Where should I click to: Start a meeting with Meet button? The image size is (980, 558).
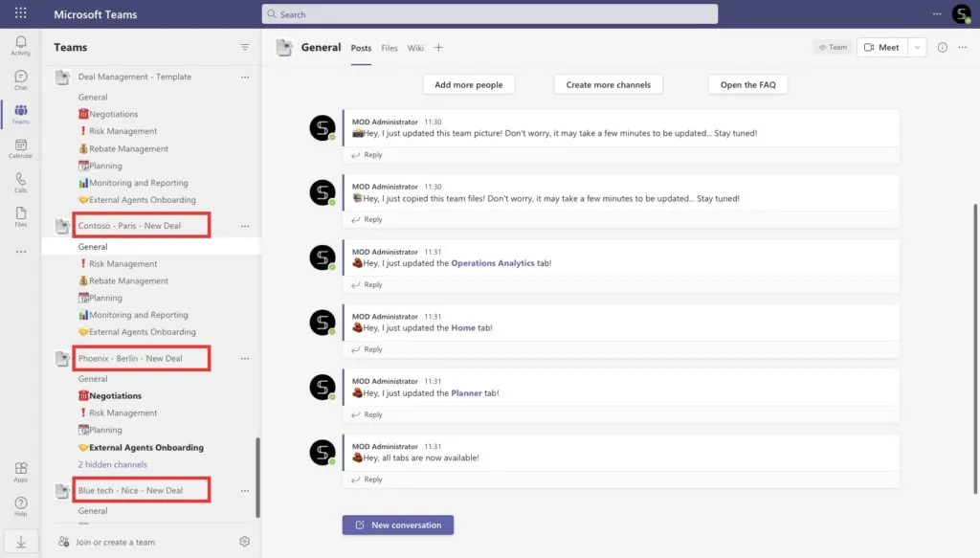881,48
